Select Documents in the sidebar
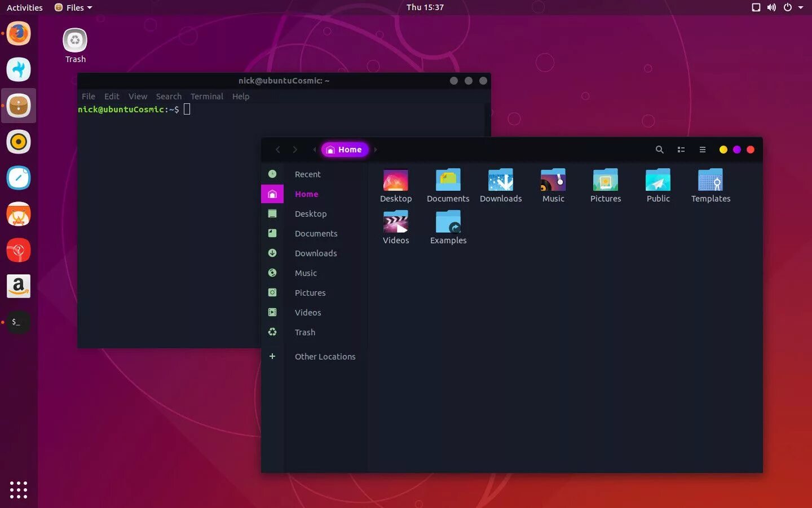 [x=314, y=234]
